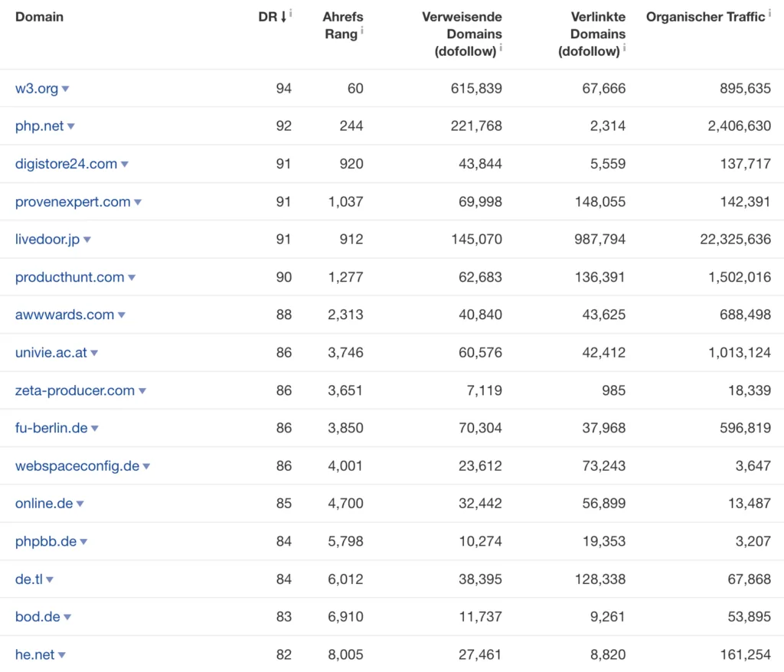Expand dropdown arrow next to fu-berlin.de
Image resolution: width=784 pixels, height=672 pixels.
(95, 429)
